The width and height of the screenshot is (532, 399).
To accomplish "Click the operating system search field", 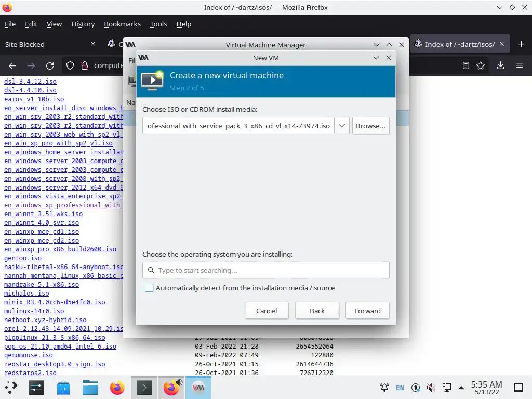I will (x=266, y=270).
